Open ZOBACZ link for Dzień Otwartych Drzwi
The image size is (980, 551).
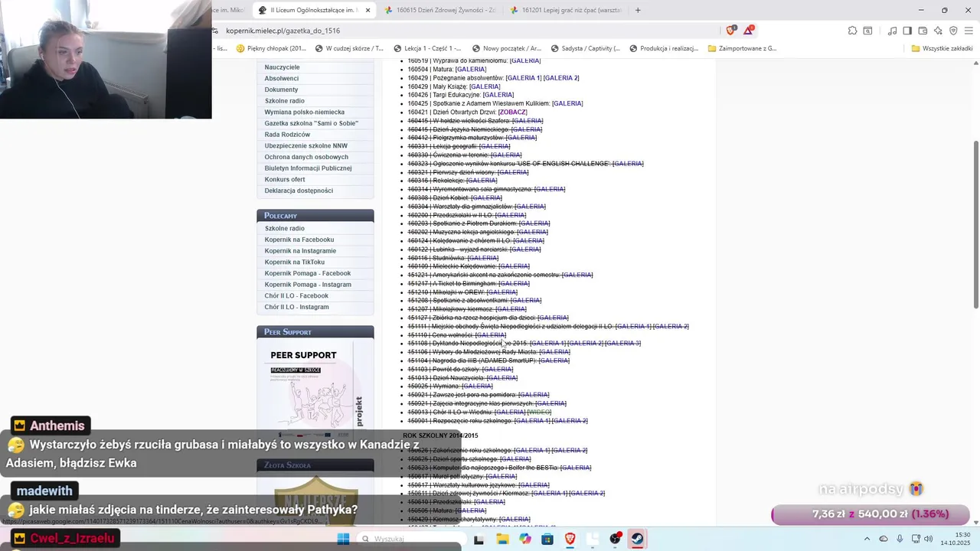[x=513, y=112]
